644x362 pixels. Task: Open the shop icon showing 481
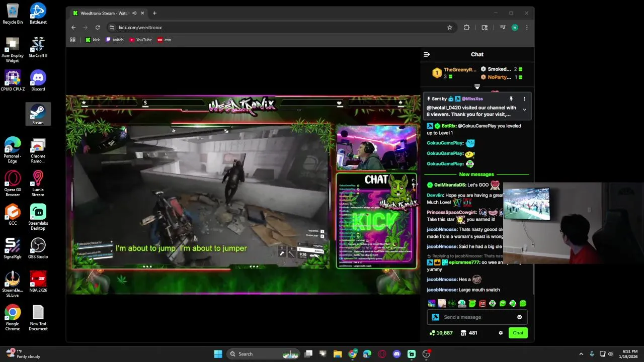pos(469,333)
